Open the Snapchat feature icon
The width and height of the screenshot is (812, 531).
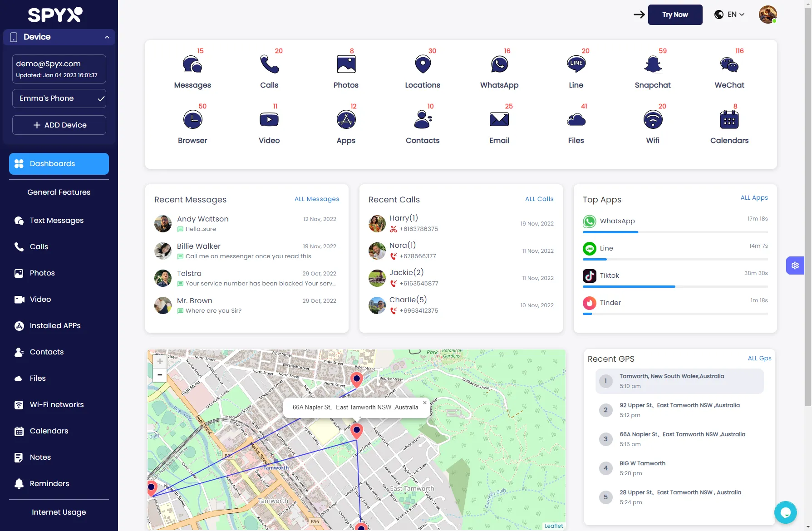[652, 64]
